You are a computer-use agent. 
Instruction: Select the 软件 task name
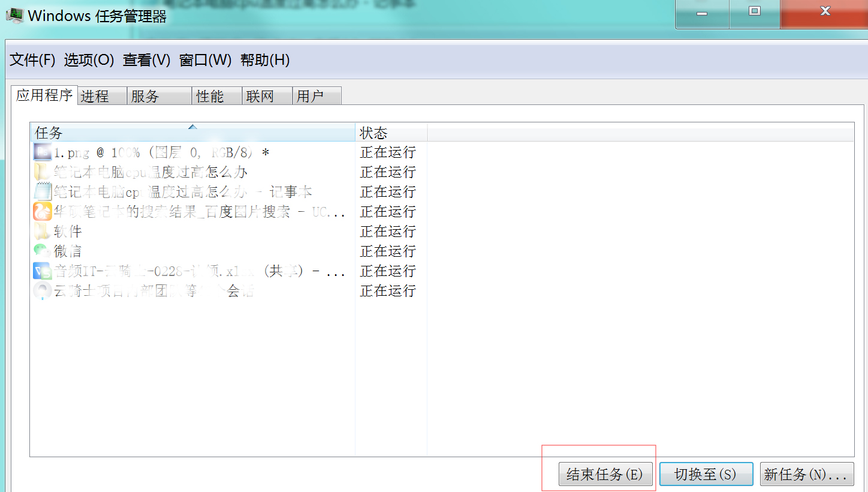[x=68, y=231]
